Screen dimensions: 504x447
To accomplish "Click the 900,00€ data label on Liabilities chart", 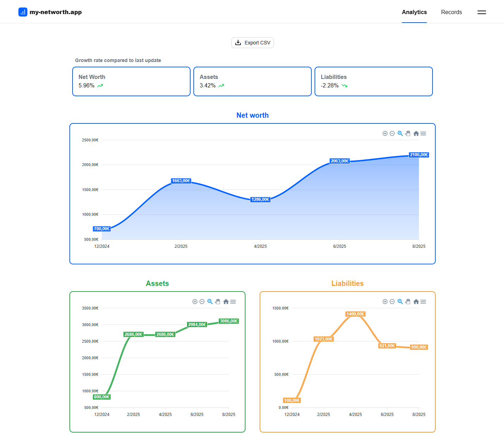I will pos(419,347).
